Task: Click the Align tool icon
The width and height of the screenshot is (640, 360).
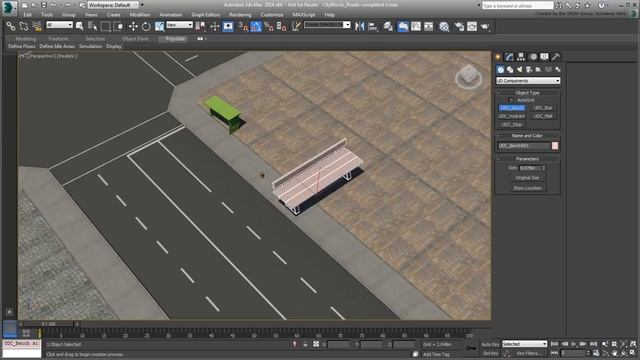Action: coord(373,27)
